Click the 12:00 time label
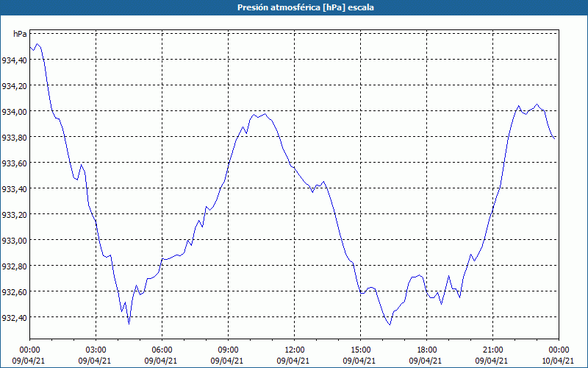This screenshot has height=368, width=588. [x=295, y=350]
